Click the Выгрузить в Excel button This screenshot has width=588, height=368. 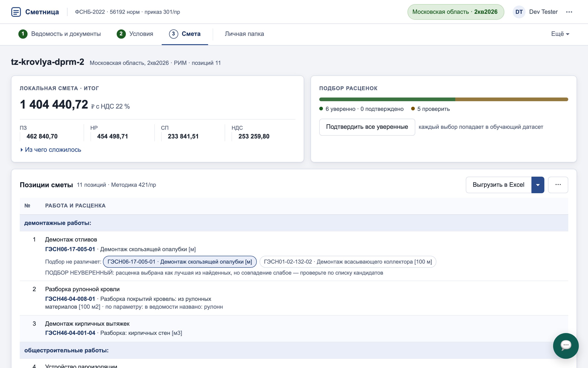pos(498,185)
